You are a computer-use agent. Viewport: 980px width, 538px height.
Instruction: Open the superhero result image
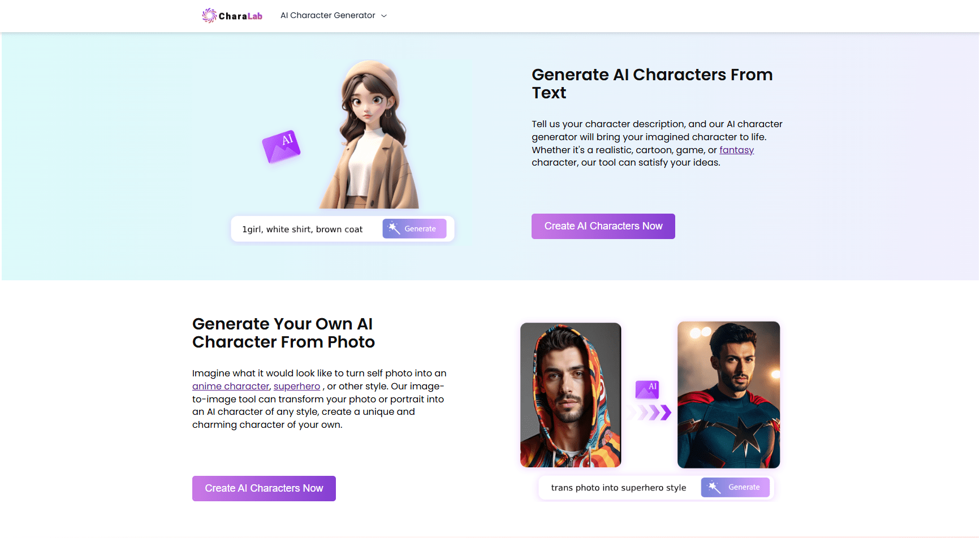coord(728,395)
